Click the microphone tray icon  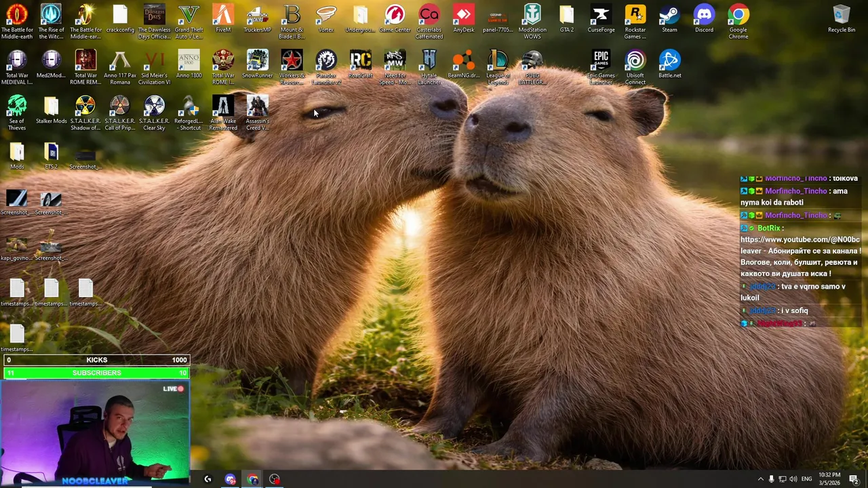click(x=771, y=479)
